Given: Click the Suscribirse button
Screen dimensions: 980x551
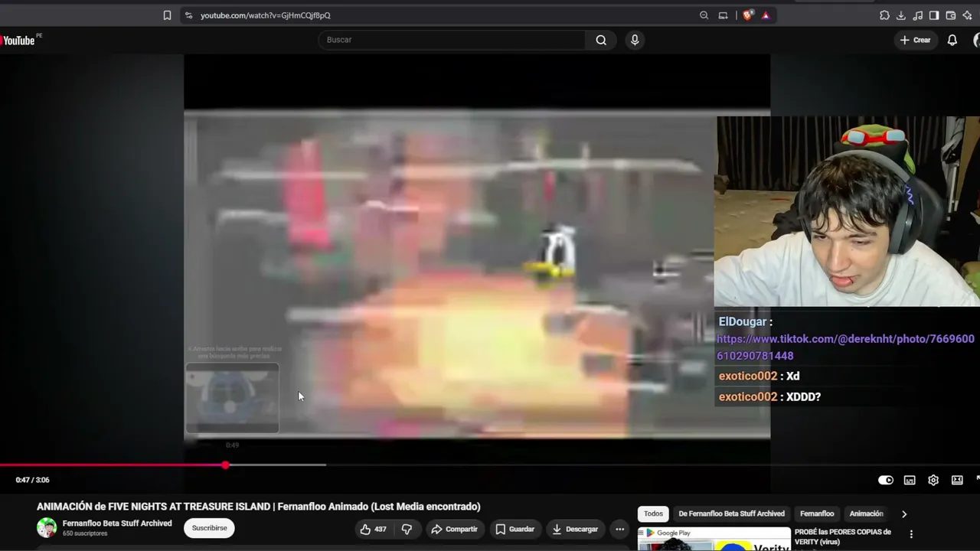Looking at the screenshot, I should (x=209, y=528).
